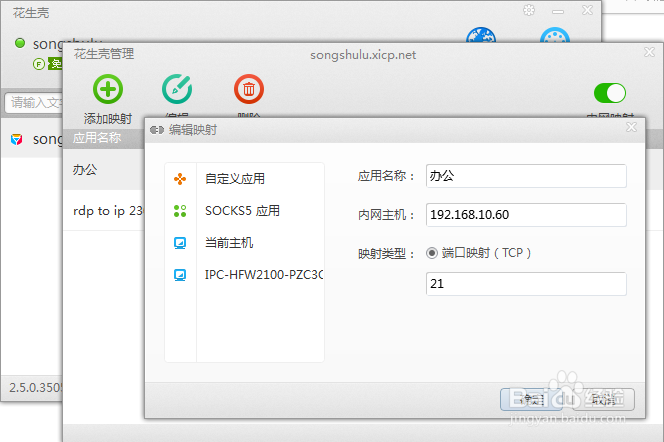Click the globe icon in 花生壳 main window
Image resolution: width=664 pixels, height=442 pixels.
(x=481, y=36)
